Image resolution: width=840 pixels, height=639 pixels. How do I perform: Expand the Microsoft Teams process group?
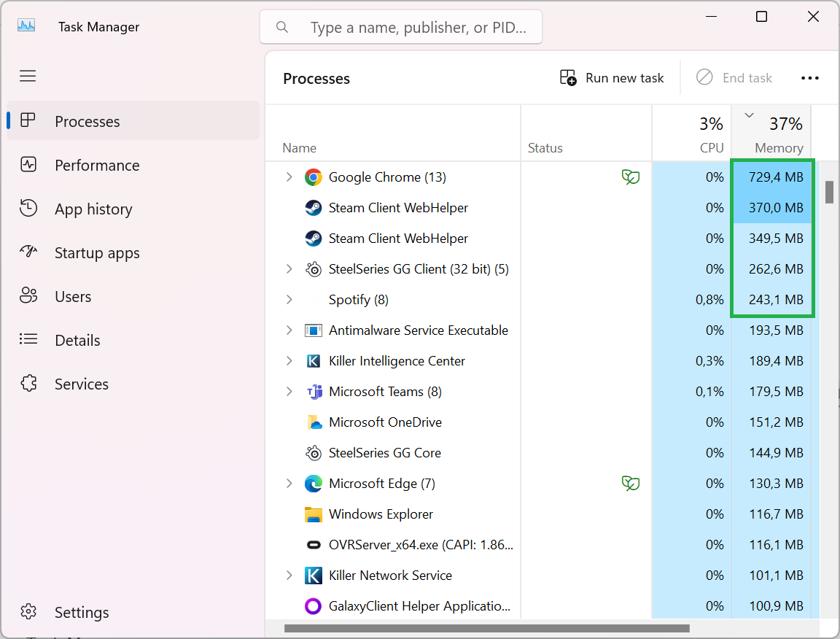pos(289,391)
